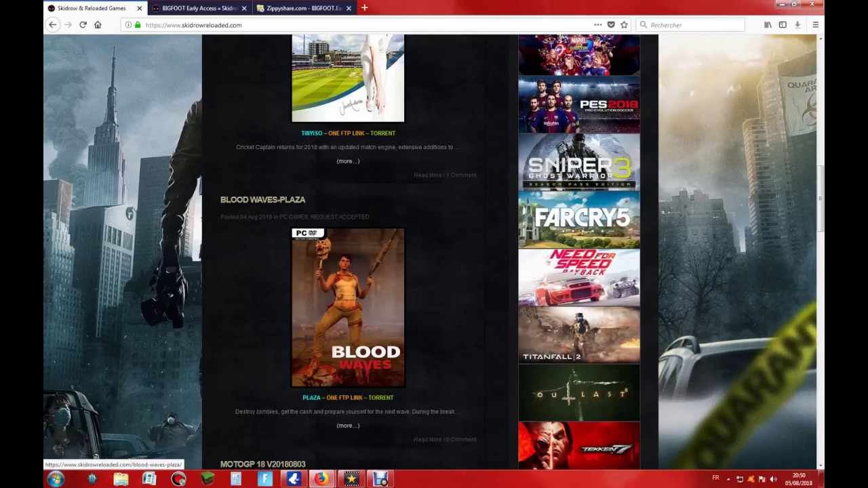Open the Far Cry 5 sidebar banner

click(x=579, y=220)
